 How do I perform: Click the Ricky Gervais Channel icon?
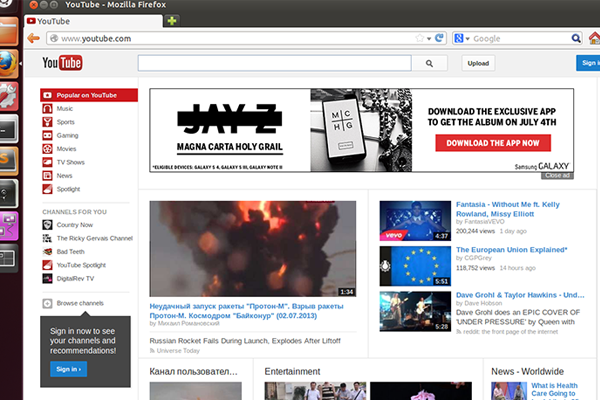[x=47, y=238]
